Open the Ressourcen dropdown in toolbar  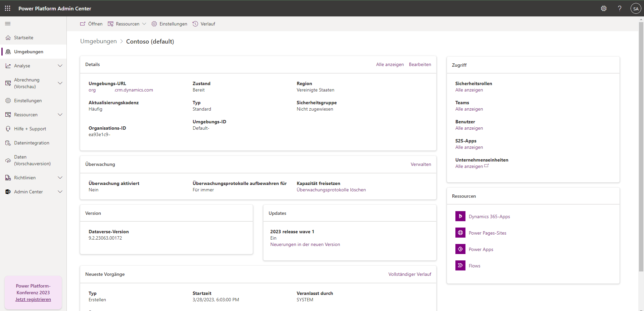(x=127, y=24)
